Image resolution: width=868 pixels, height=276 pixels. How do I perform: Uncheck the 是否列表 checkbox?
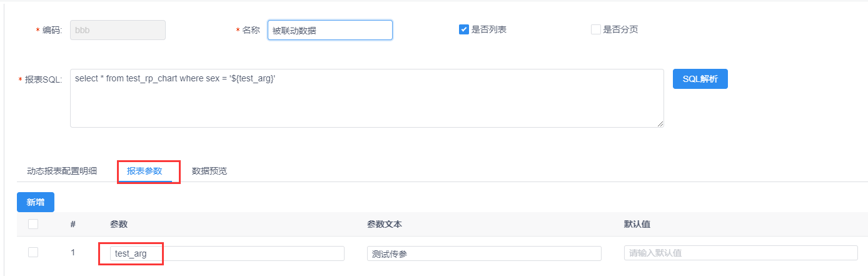464,29
